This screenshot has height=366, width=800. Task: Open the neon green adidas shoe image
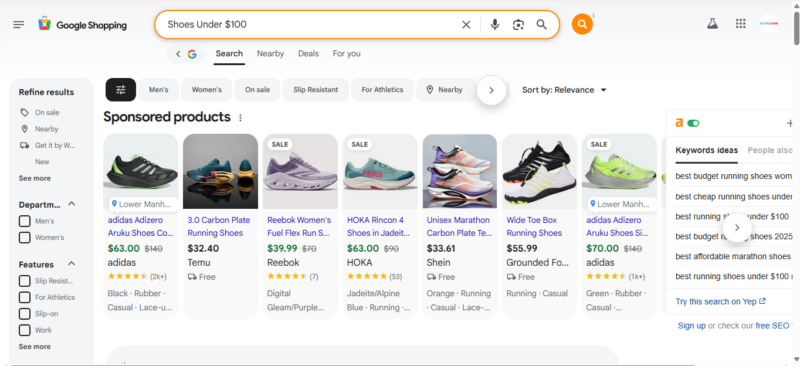619,172
